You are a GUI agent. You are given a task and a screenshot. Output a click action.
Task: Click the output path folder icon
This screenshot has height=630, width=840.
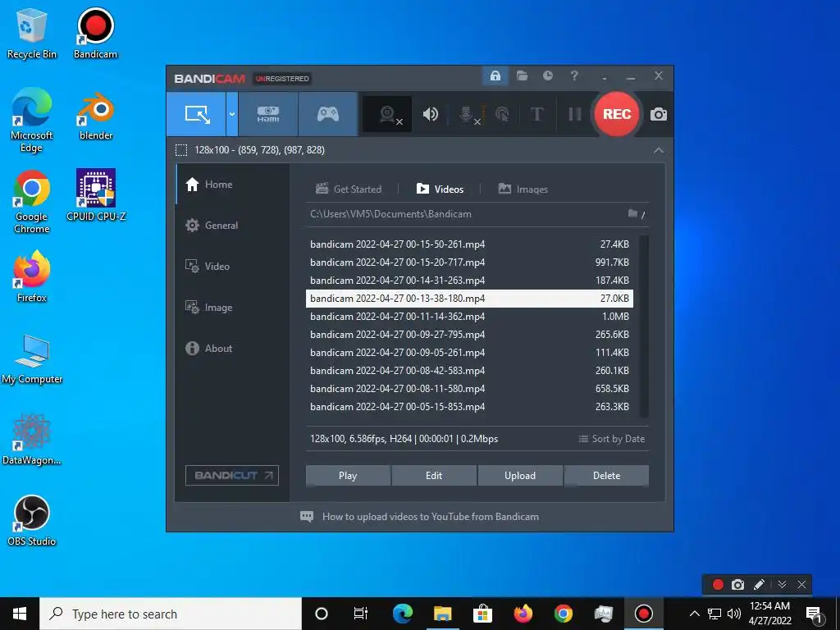click(x=632, y=214)
